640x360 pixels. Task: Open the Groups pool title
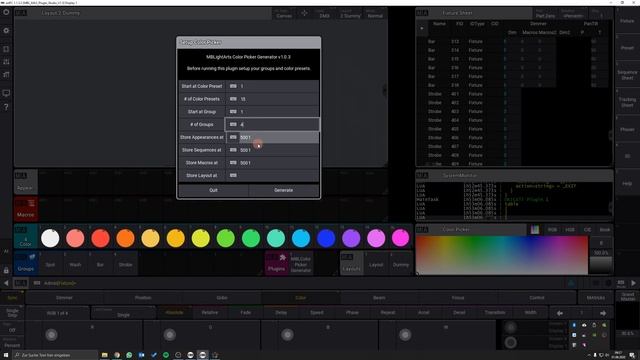point(26,263)
